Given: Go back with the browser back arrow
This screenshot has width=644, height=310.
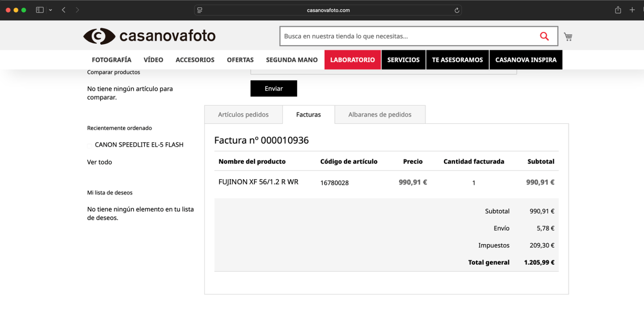Looking at the screenshot, I should click(64, 10).
